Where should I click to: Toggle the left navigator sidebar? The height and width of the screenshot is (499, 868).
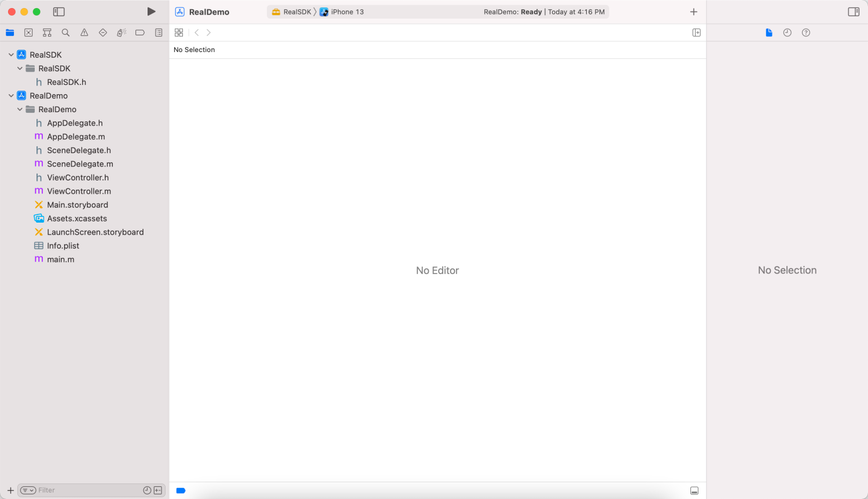click(x=58, y=12)
